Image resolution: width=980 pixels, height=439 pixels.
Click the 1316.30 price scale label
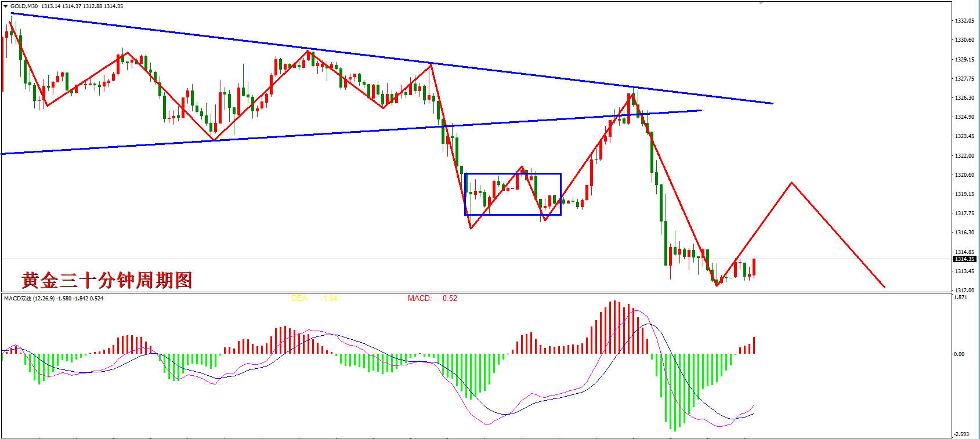965,233
